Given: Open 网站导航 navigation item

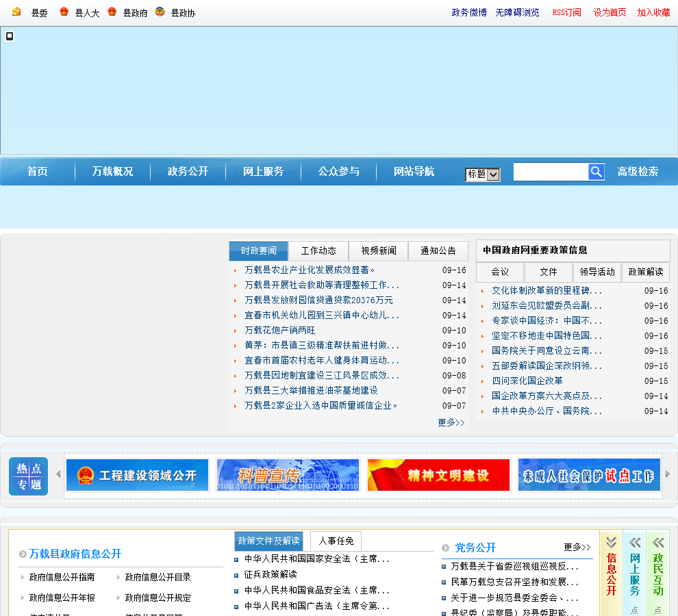Looking at the screenshot, I should 414,172.
